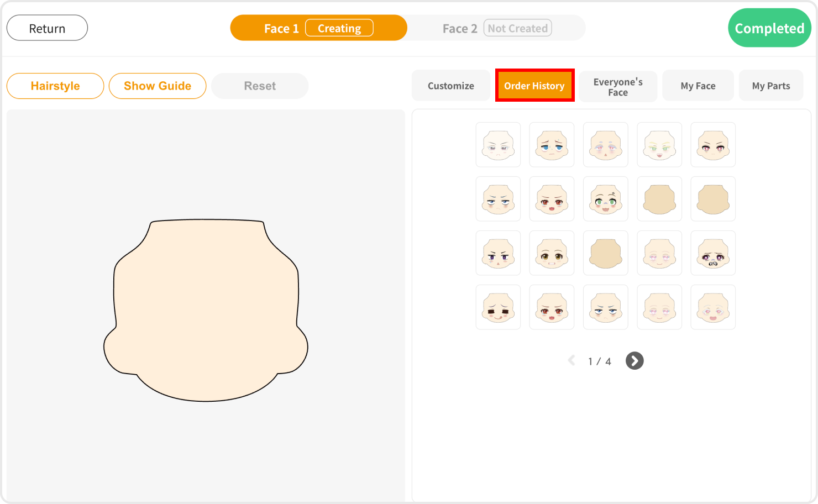Image resolution: width=818 pixels, height=504 pixels.
Task: Click the Reset button
Action: (260, 86)
